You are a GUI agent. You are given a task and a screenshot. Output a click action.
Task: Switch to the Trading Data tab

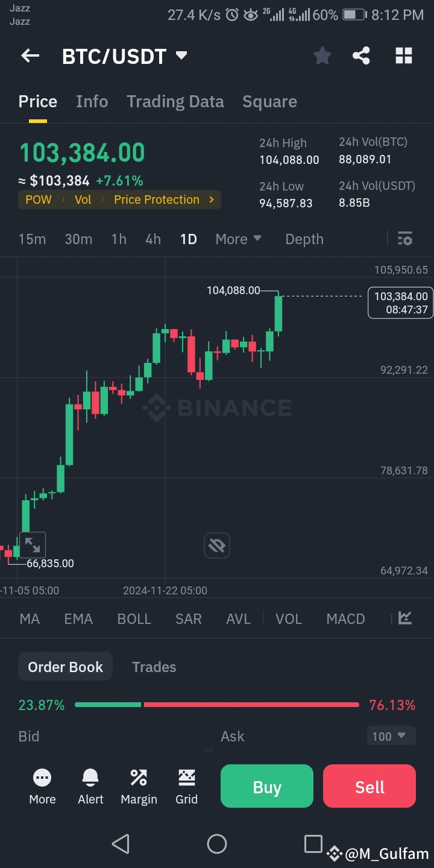[175, 101]
